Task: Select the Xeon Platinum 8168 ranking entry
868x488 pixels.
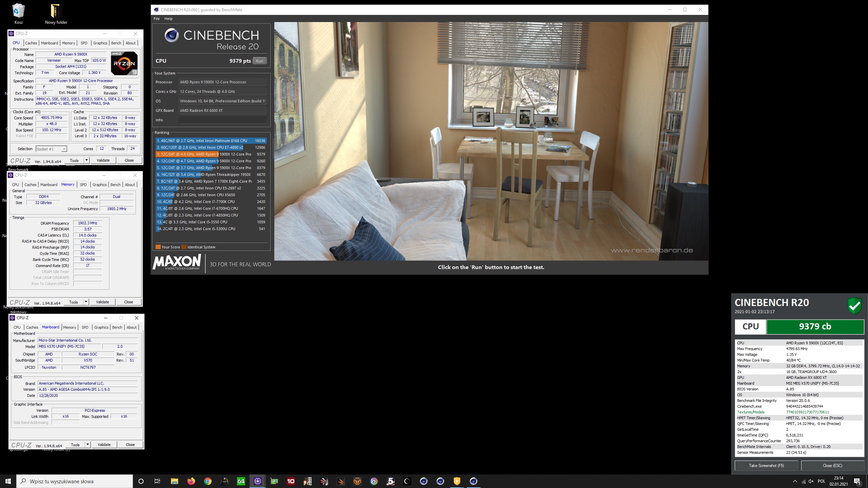Action: (x=211, y=141)
